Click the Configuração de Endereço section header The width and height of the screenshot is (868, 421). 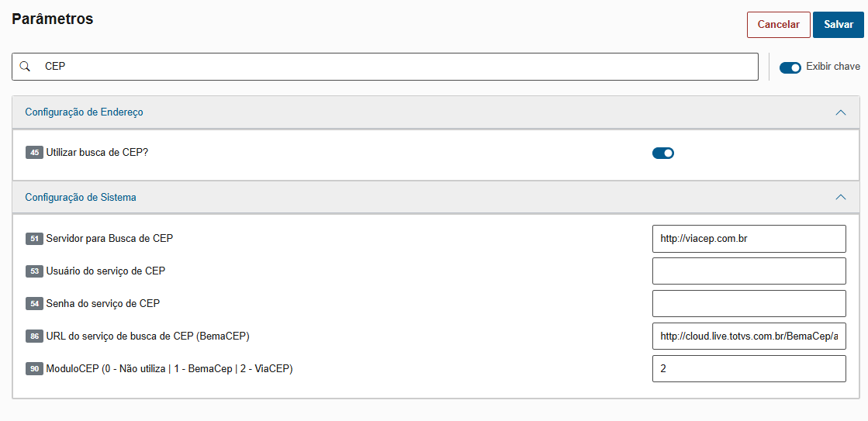pyautogui.click(x=84, y=112)
